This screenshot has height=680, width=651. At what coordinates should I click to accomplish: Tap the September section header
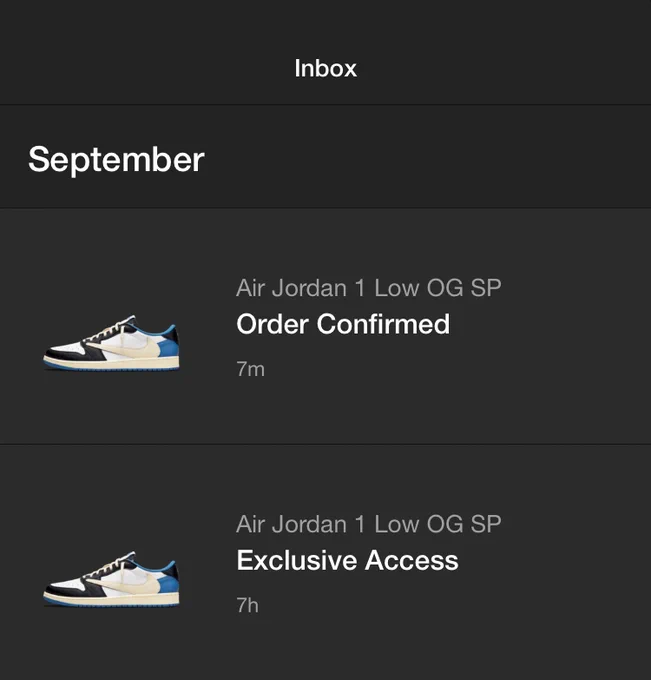click(116, 160)
